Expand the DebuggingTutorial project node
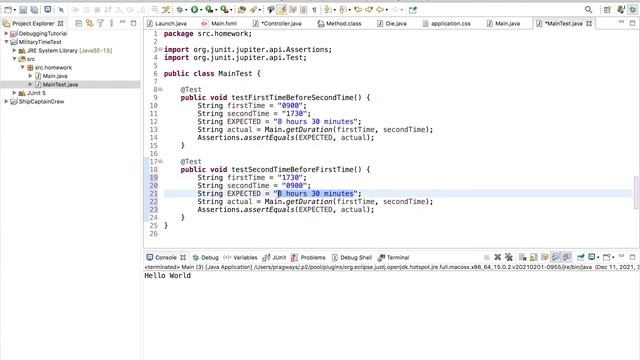 pos(6,33)
